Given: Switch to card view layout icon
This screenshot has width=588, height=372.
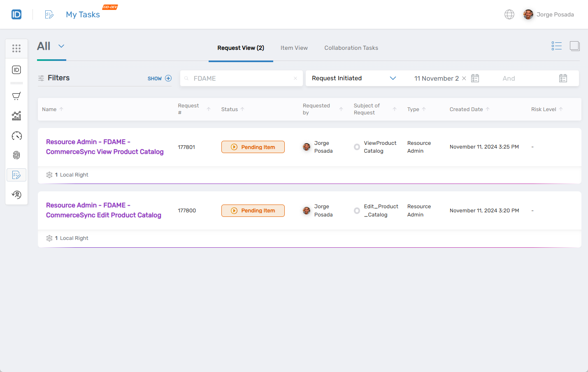Looking at the screenshot, I should [x=574, y=46].
